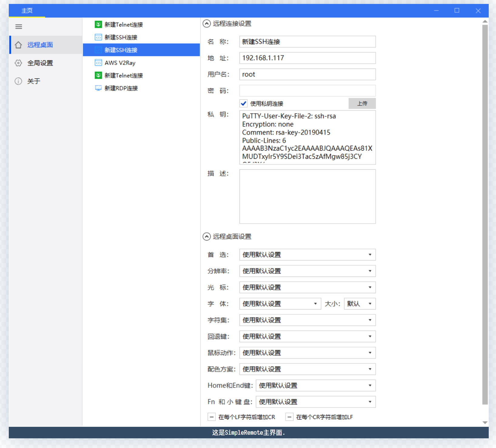Viewport: 496px width, 448px height.
Task: Click the gear icon beside 全局设置
Action: 18,63
